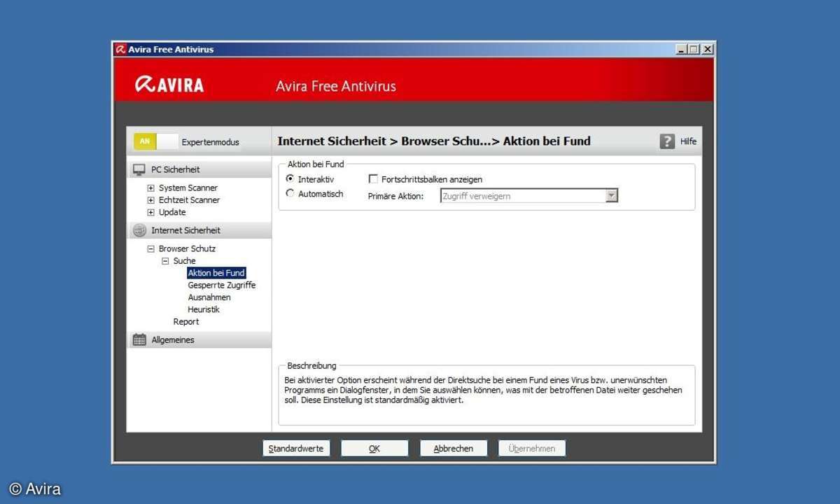Viewport: 840px width, 504px height.
Task: Collapse the Suche tree node
Action: (x=165, y=261)
